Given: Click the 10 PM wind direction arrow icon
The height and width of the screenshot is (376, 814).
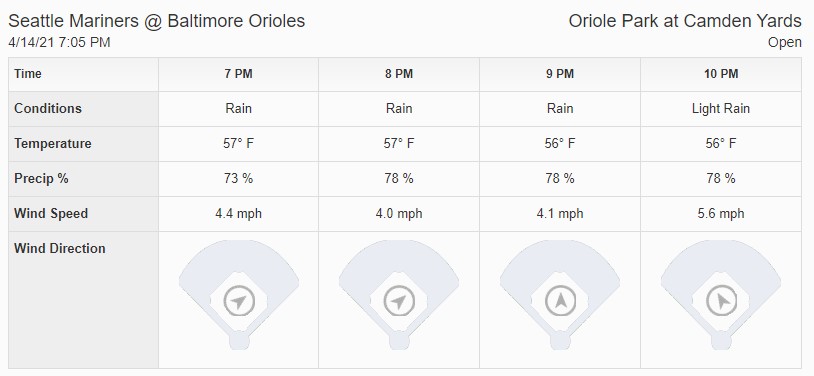Looking at the screenshot, I should pos(721,301).
